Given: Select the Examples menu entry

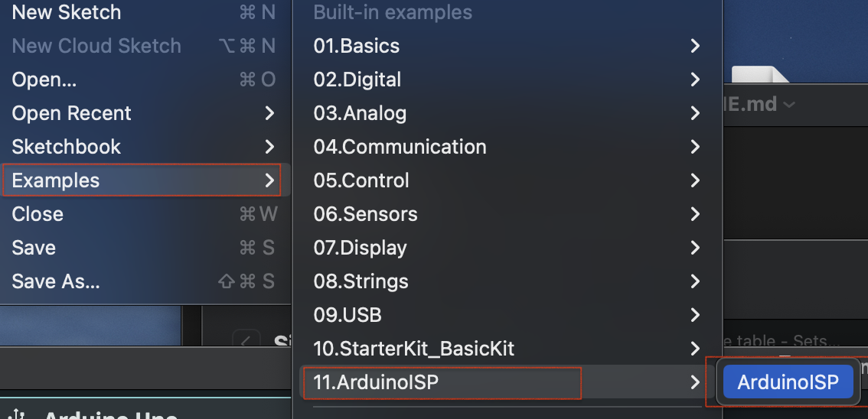Looking at the screenshot, I should click(x=56, y=180).
